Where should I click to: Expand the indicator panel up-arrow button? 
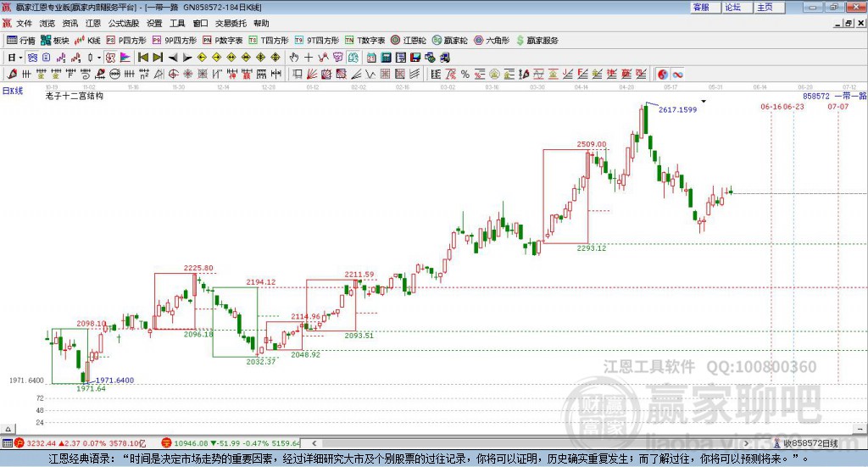point(8,429)
